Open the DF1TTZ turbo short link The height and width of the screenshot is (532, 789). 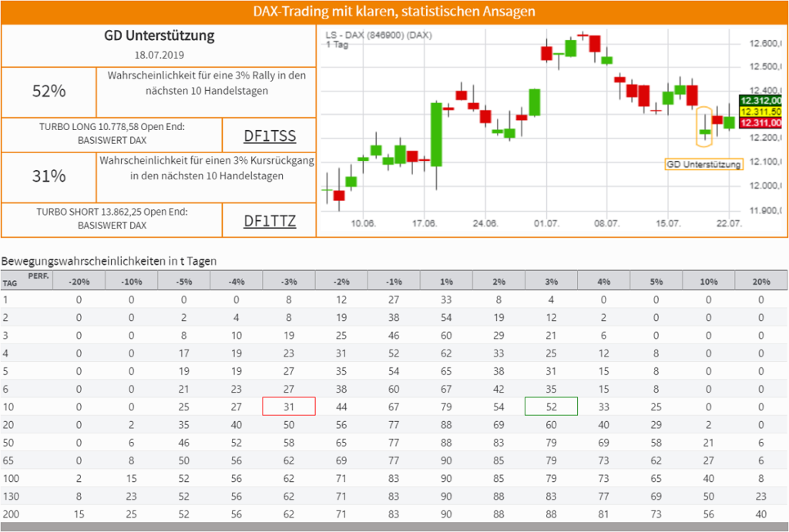click(270, 221)
